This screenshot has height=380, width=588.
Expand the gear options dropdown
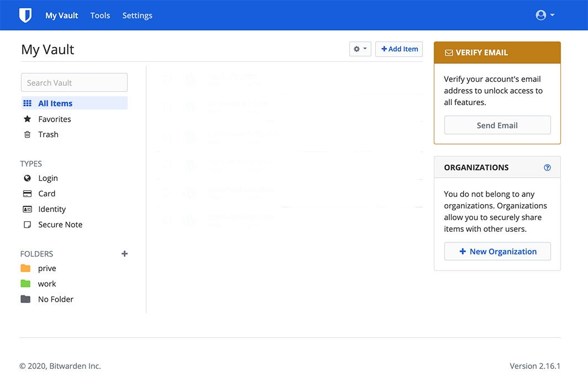tap(360, 49)
